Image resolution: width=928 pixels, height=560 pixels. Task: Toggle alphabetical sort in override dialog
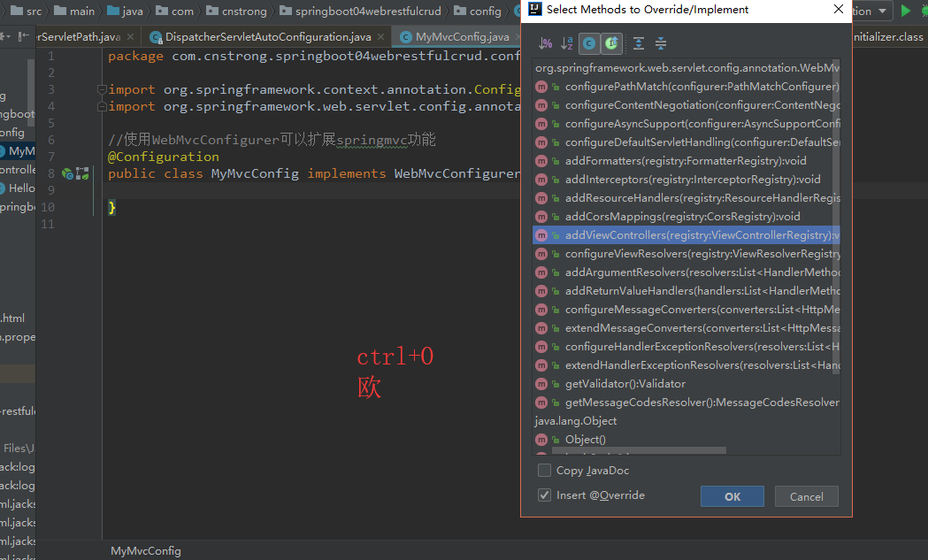click(x=566, y=43)
